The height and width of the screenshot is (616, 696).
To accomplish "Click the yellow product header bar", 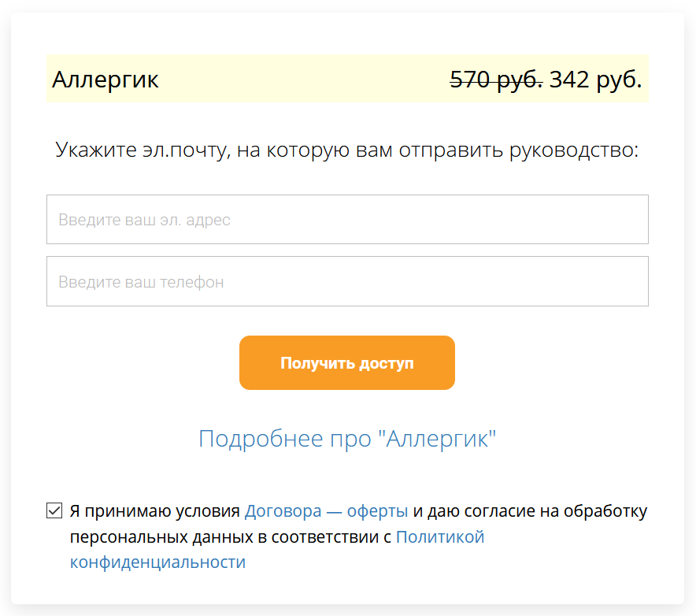I will pyautogui.click(x=347, y=79).
